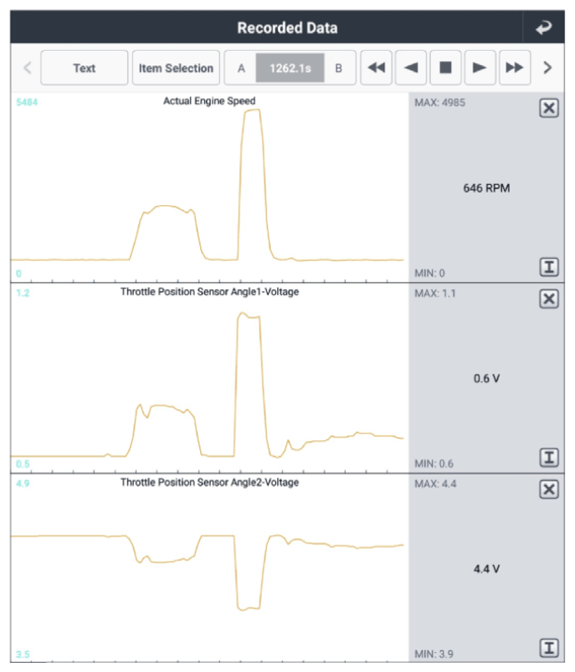
Task: Open Item Selection
Action: [176, 68]
